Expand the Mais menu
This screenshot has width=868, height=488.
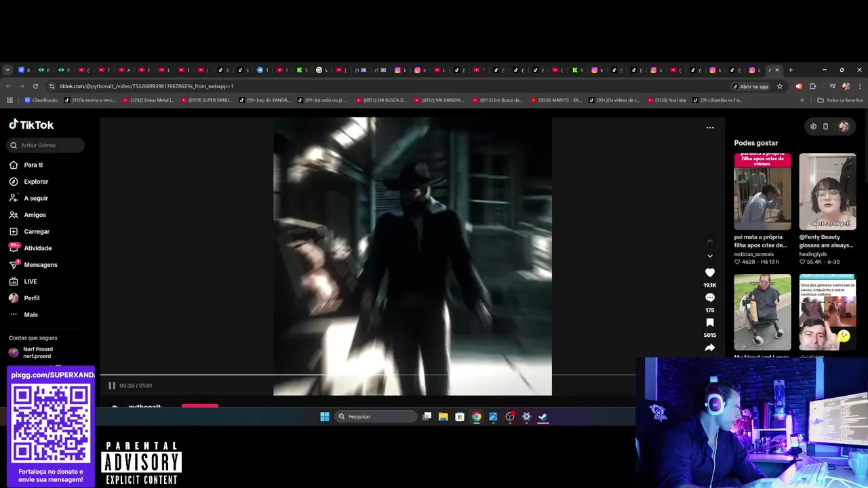coord(31,314)
